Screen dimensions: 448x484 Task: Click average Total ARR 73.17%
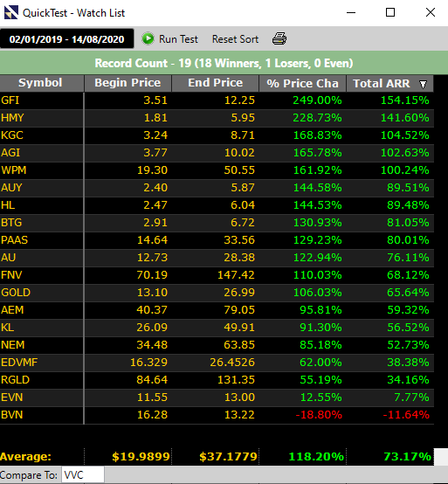point(407,457)
